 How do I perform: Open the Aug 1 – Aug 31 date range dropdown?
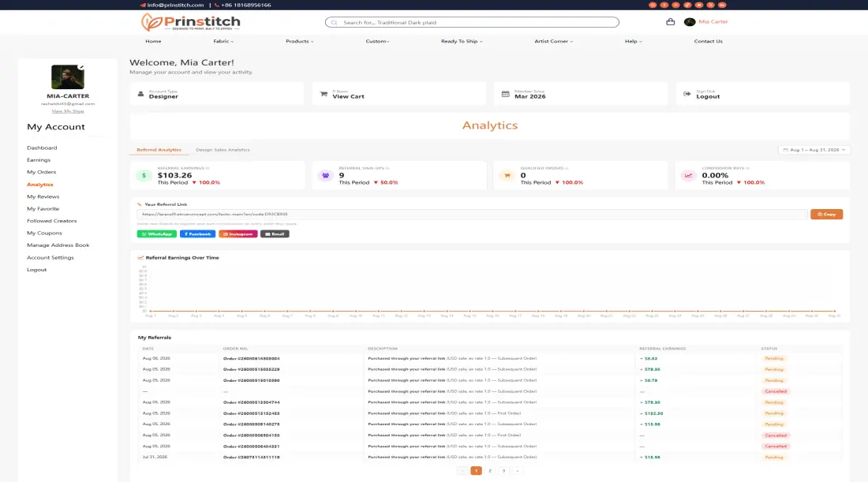click(814, 150)
